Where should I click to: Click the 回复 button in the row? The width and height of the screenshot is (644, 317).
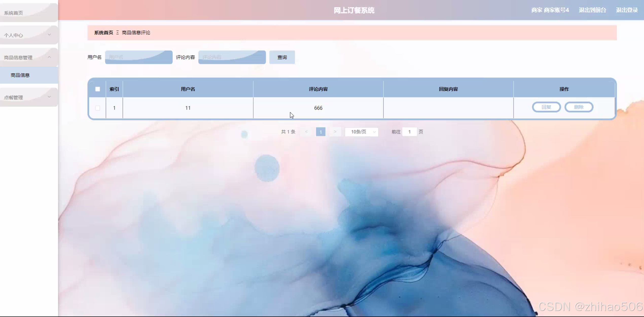point(546,107)
